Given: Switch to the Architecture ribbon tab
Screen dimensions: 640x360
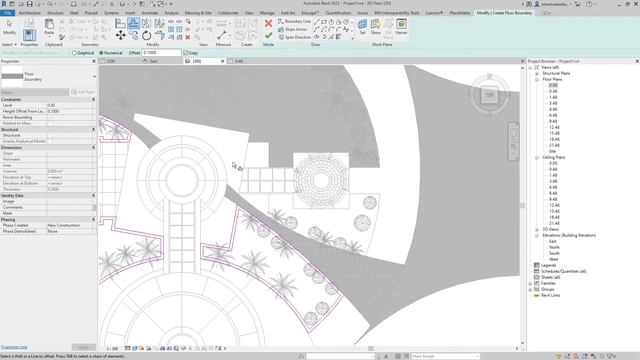Looking at the screenshot, I should click(30, 13).
